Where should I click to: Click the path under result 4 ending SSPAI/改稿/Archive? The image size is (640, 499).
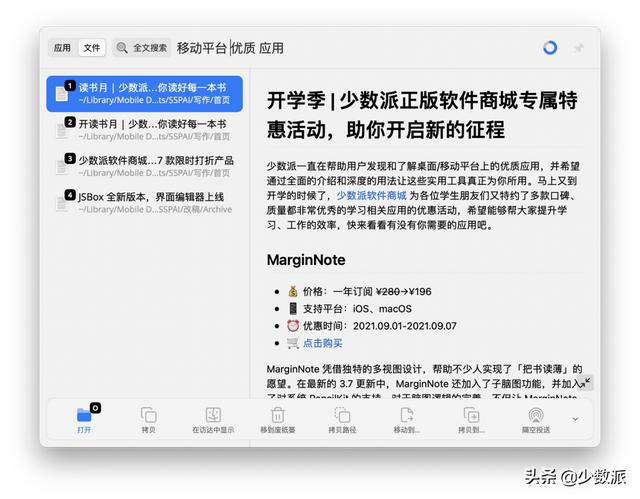click(155, 209)
